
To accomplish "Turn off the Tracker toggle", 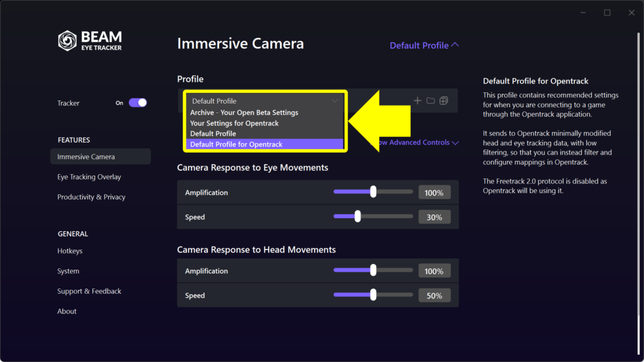I will [x=138, y=102].
